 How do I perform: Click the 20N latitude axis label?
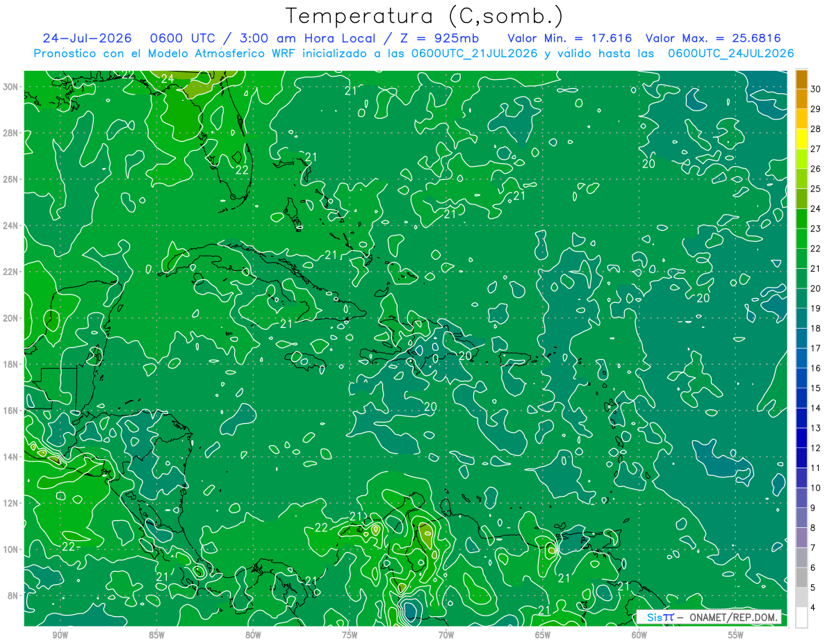tap(12, 318)
